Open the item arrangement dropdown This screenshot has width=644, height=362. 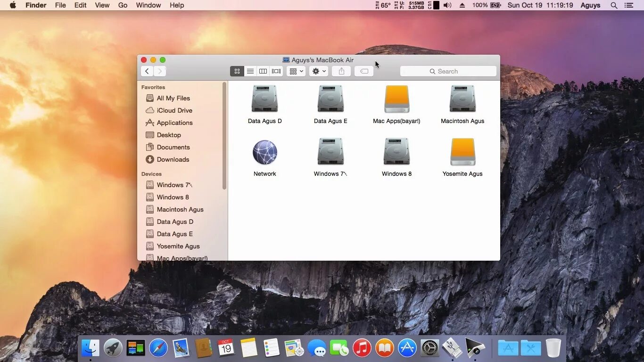(296, 71)
